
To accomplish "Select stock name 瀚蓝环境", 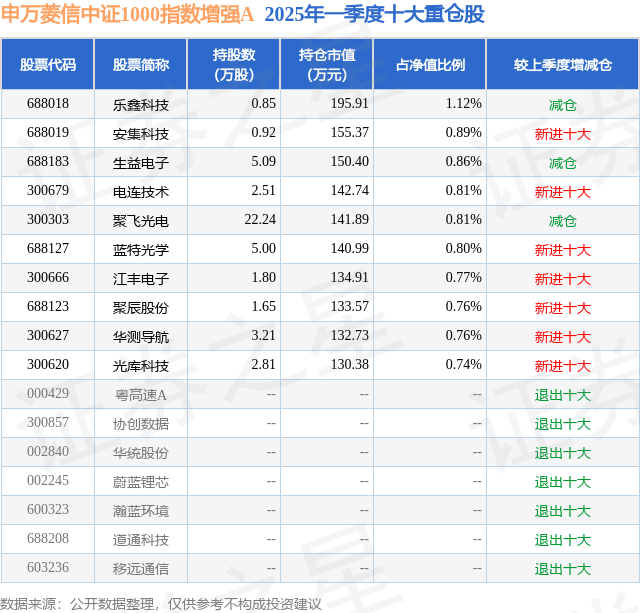I will point(141,511).
